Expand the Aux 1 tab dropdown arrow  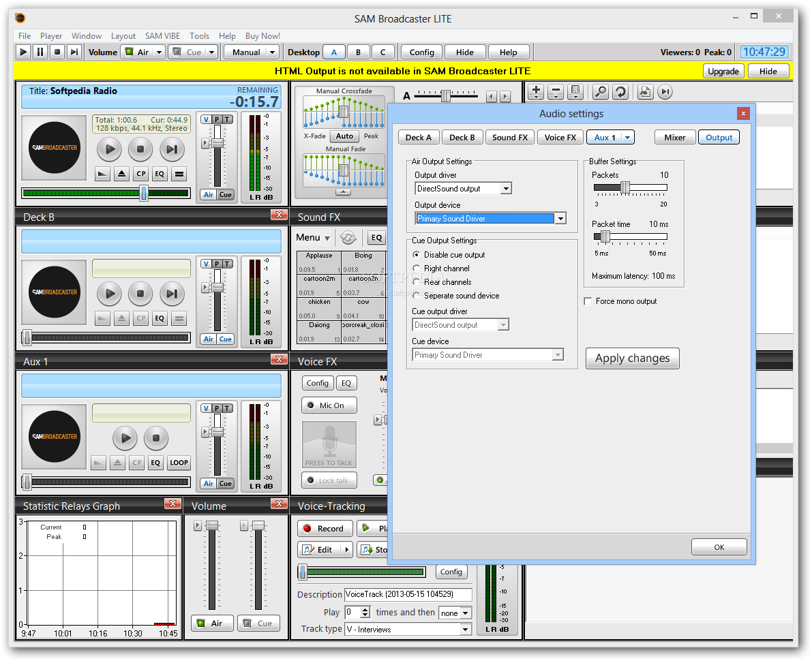click(x=628, y=138)
